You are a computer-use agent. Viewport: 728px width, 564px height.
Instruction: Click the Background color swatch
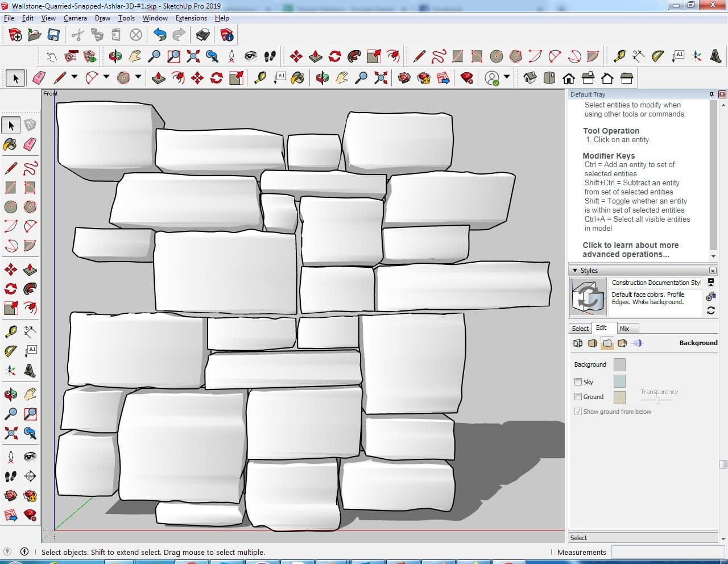click(x=619, y=364)
